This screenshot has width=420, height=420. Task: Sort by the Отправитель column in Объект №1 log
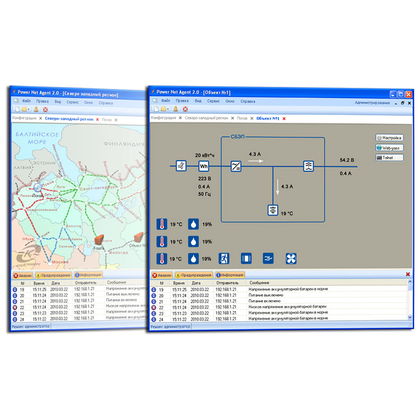[227, 283]
